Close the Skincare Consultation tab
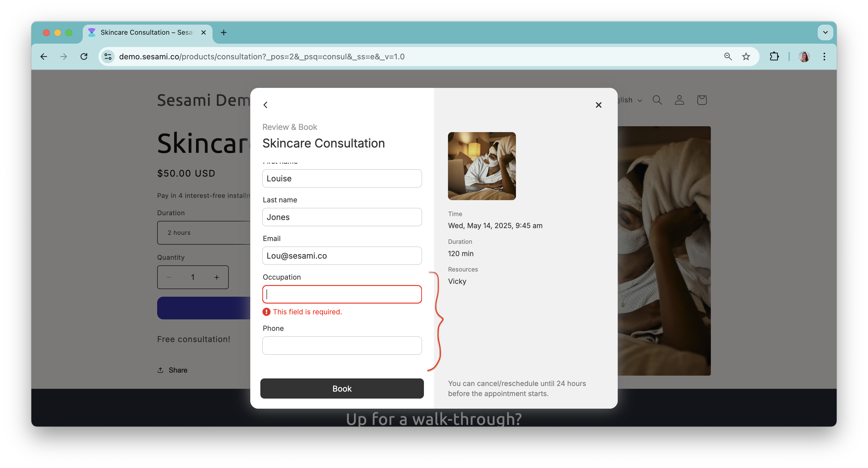 pyautogui.click(x=204, y=32)
